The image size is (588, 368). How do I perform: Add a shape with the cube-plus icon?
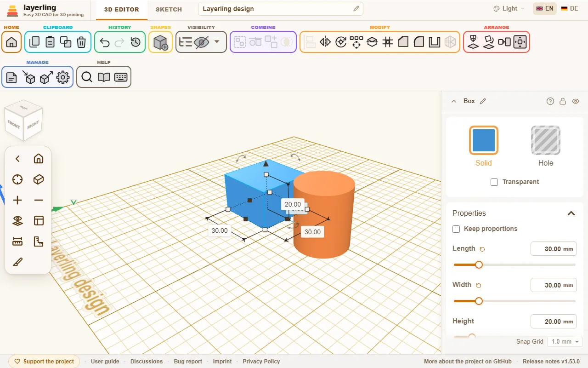160,42
